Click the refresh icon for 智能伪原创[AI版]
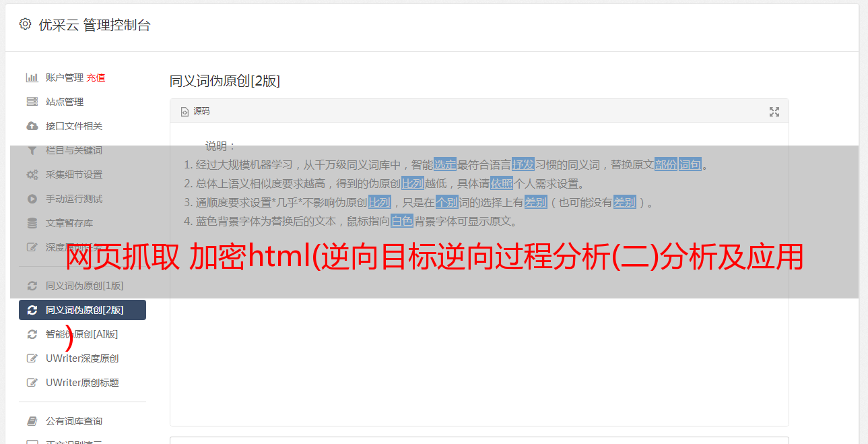868x444 pixels. (32, 334)
